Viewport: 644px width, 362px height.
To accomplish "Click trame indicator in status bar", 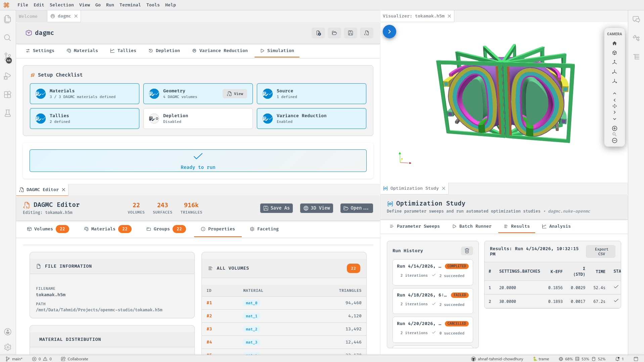I will point(541,359).
